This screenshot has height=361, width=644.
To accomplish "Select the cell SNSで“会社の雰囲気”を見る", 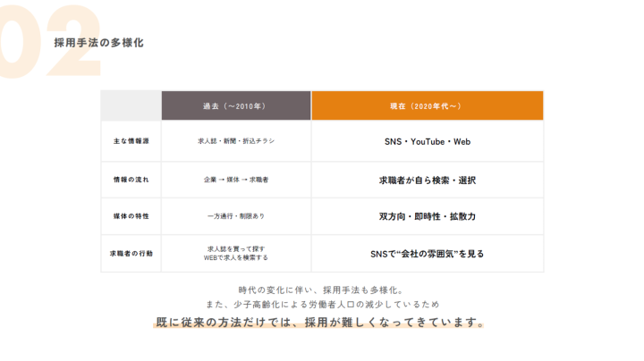I will [428, 254].
